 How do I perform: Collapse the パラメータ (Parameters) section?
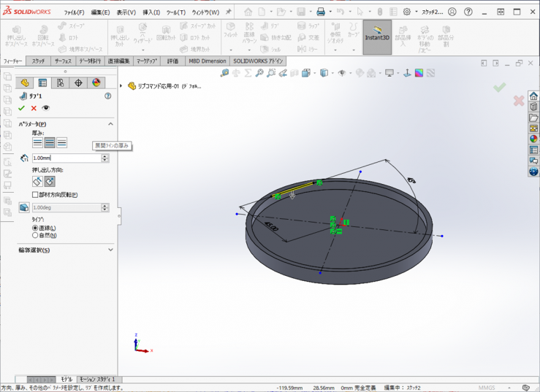[110, 124]
